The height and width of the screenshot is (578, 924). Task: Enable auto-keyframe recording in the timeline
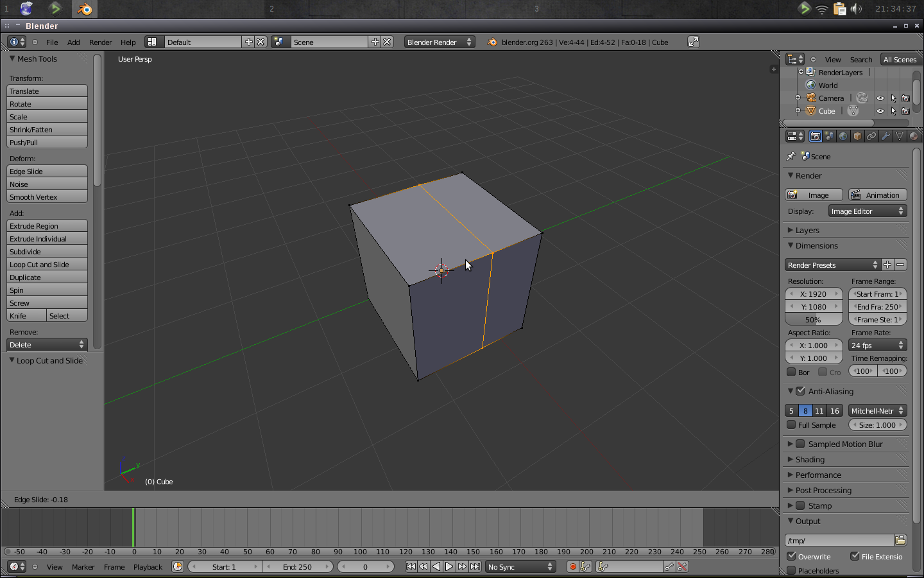[572, 566]
